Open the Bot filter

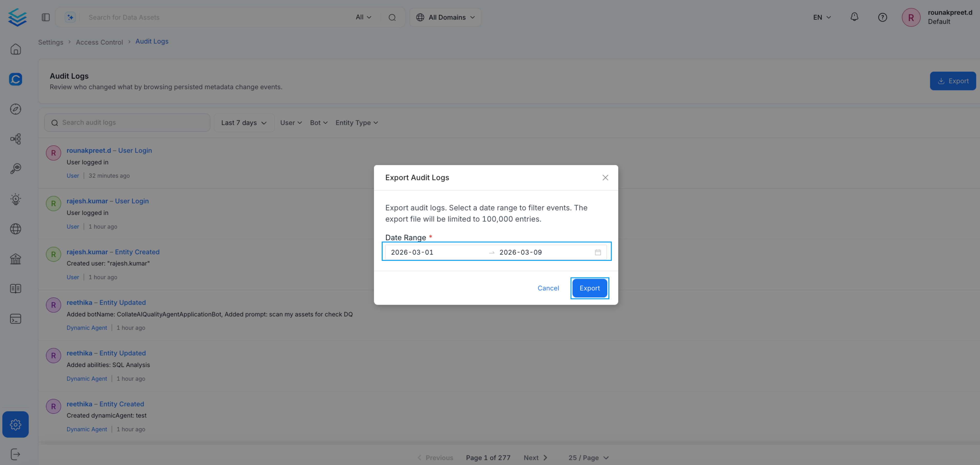pyautogui.click(x=318, y=122)
